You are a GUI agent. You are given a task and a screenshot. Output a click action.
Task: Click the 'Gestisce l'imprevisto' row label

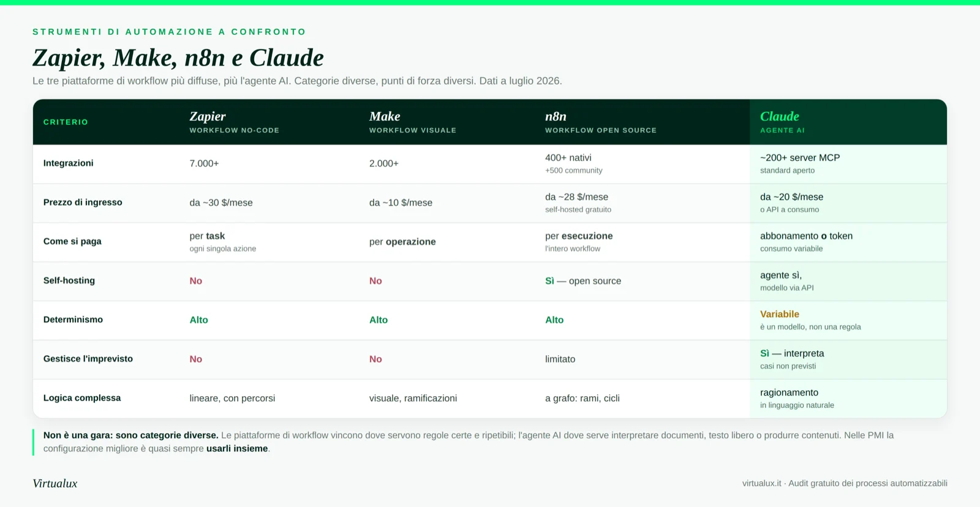88,359
